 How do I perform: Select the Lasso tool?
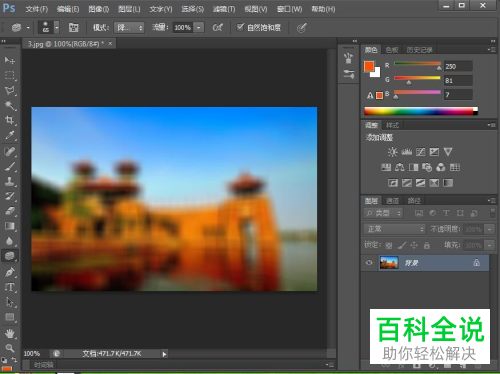point(10,90)
